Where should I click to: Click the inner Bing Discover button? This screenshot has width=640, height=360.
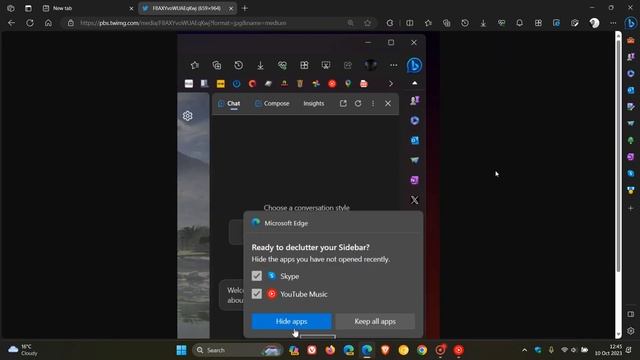414,65
